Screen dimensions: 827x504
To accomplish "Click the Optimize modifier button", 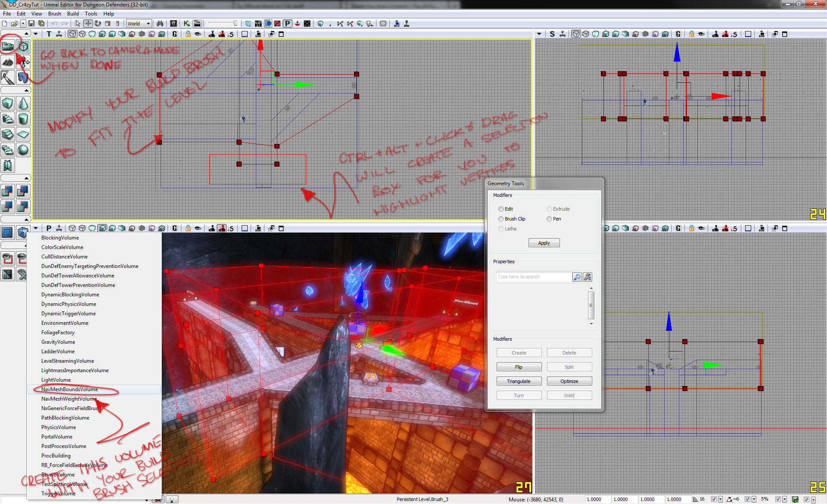I will pos(569,381).
